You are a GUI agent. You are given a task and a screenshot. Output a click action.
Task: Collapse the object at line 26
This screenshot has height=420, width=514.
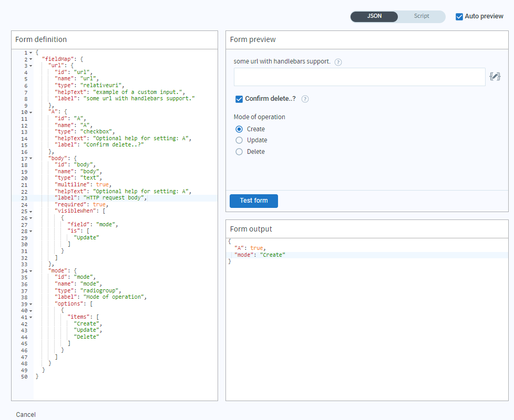[31, 218]
